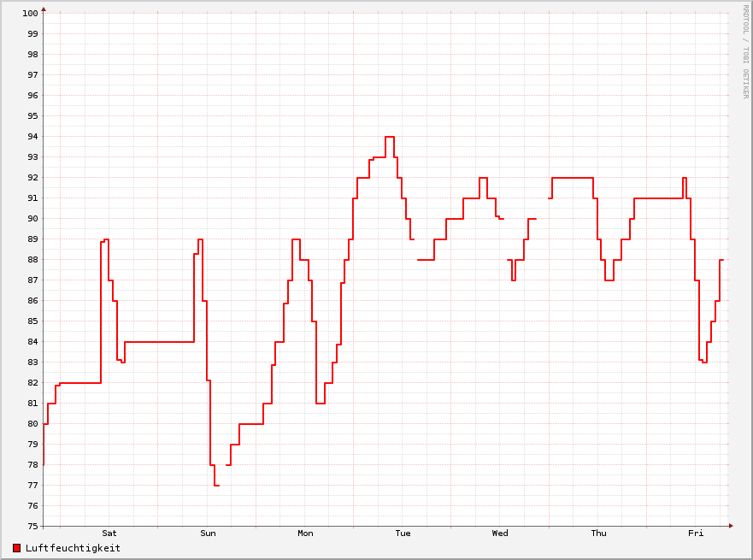The height and width of the screenshot is (560, 753).
Task: Click the Mon label on the x-axis
Action: coord(305,533)
